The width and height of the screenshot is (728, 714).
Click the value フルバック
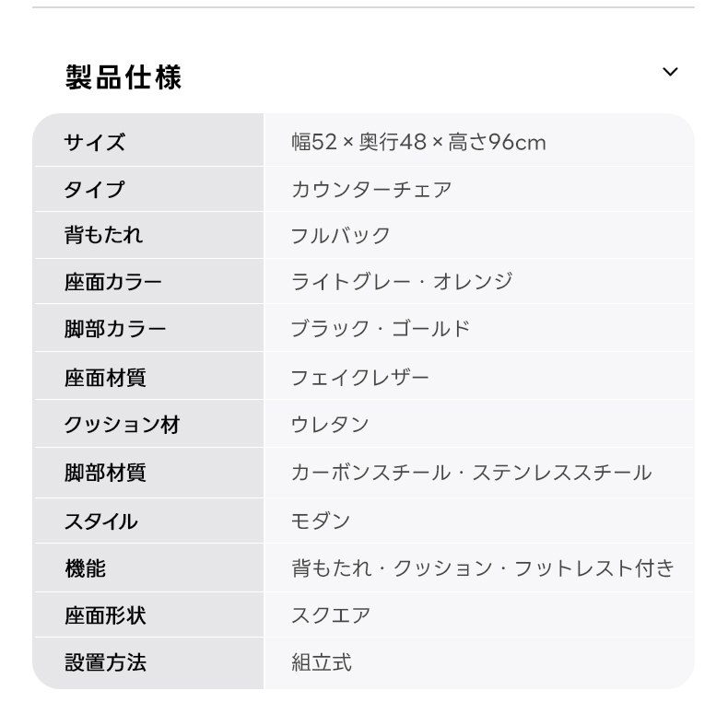click(x=340, y=235)
